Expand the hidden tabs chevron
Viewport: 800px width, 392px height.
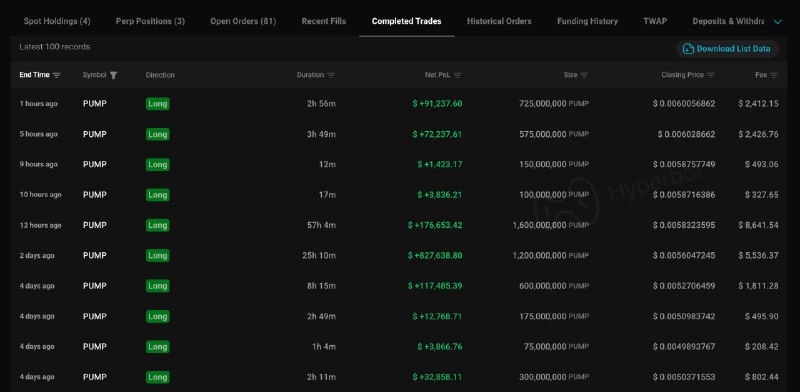778,21
